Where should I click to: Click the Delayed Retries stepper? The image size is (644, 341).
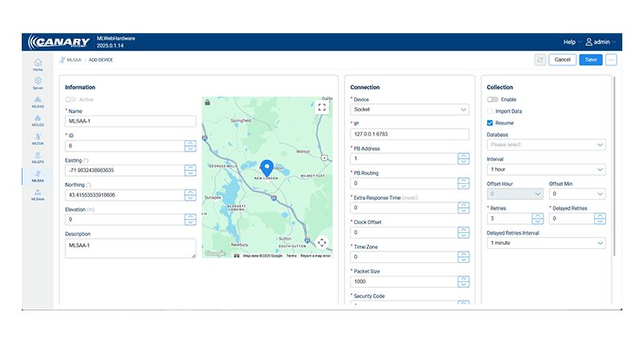click(x=600, y=218)
